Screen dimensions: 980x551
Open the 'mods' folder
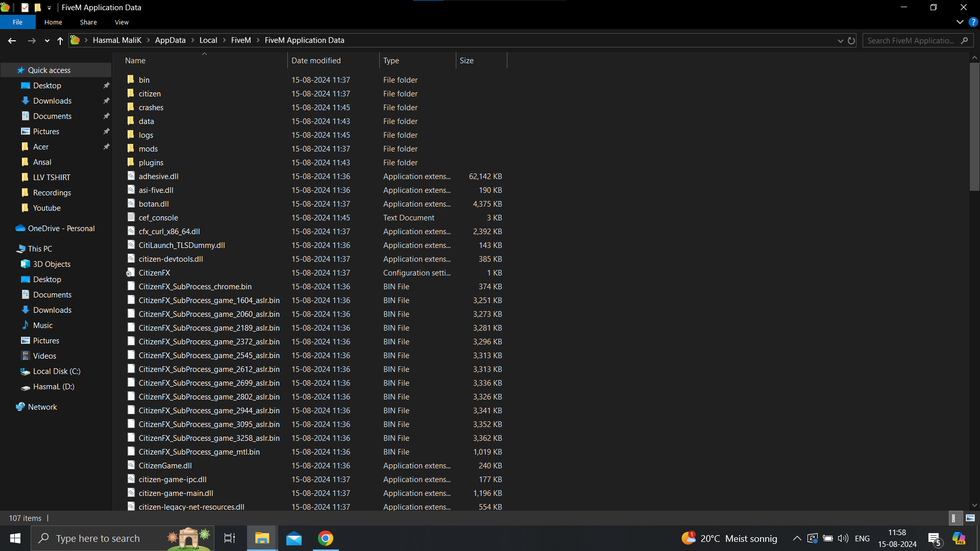point(148,148)
